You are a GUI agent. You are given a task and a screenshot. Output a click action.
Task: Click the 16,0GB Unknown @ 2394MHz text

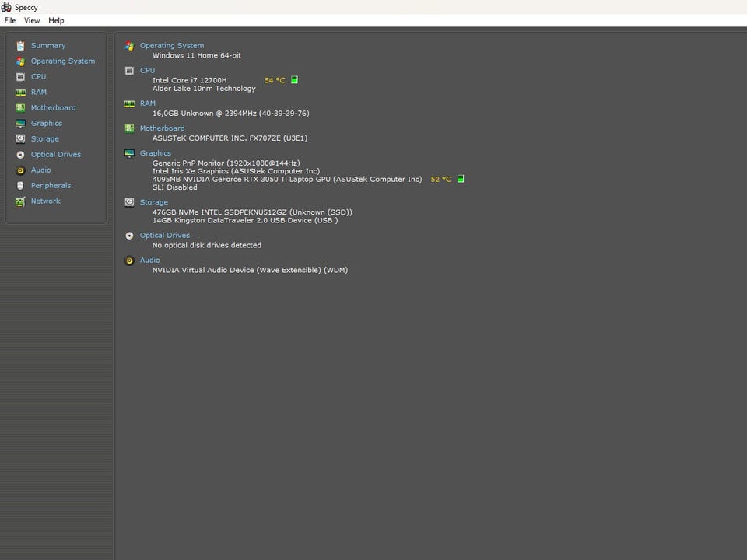point(230,114)
